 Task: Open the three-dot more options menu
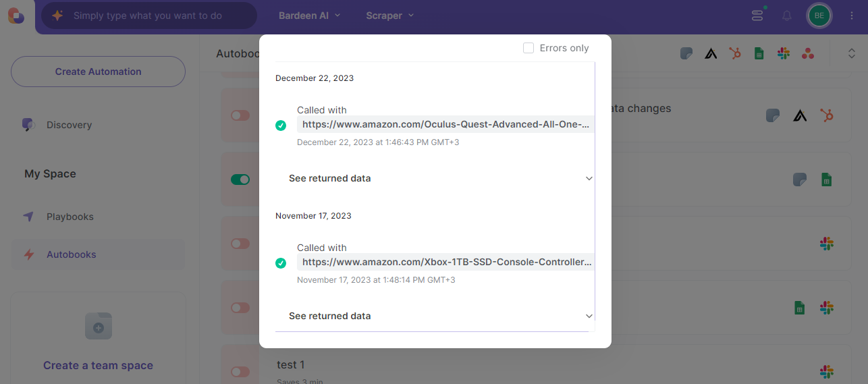tap(852, 16)
